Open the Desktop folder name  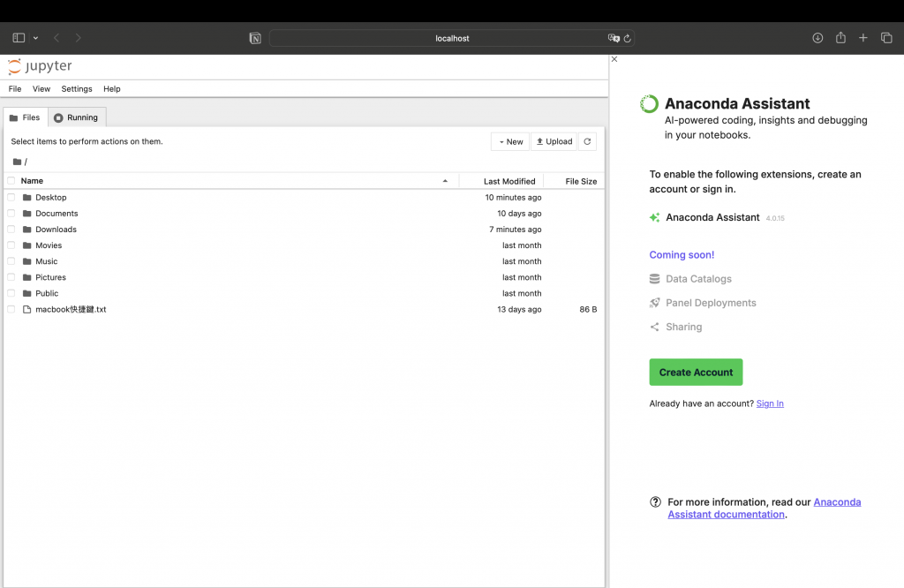click(x=50, y=197)
